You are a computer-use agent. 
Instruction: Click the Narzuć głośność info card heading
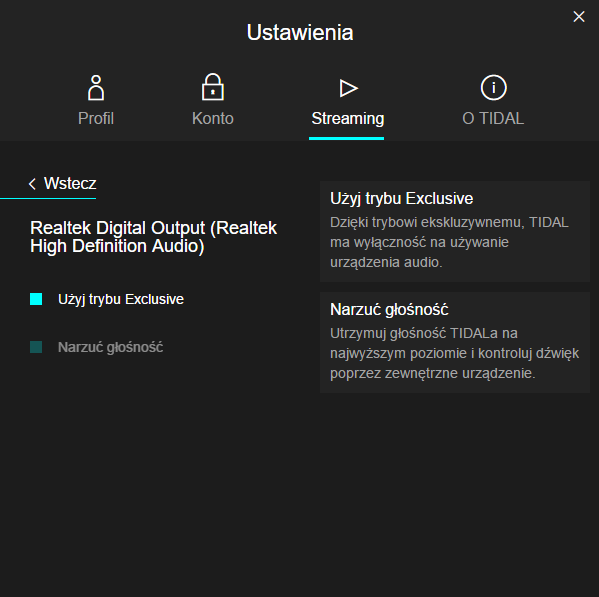389,309
